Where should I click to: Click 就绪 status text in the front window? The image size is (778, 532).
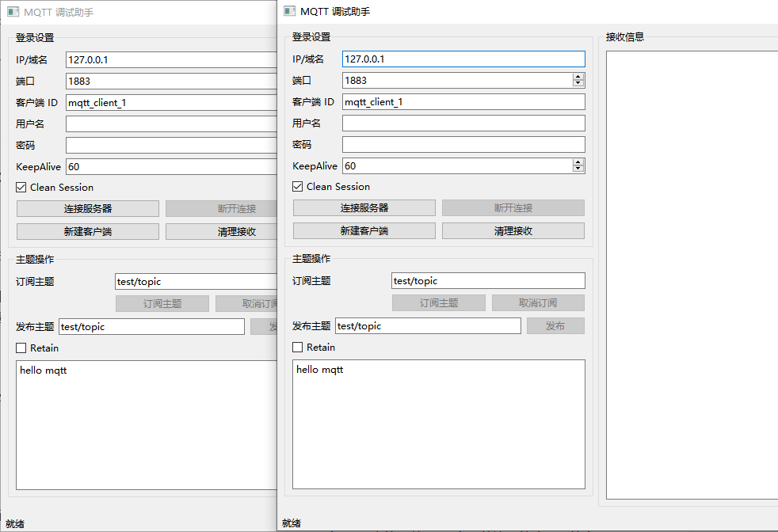292,523
